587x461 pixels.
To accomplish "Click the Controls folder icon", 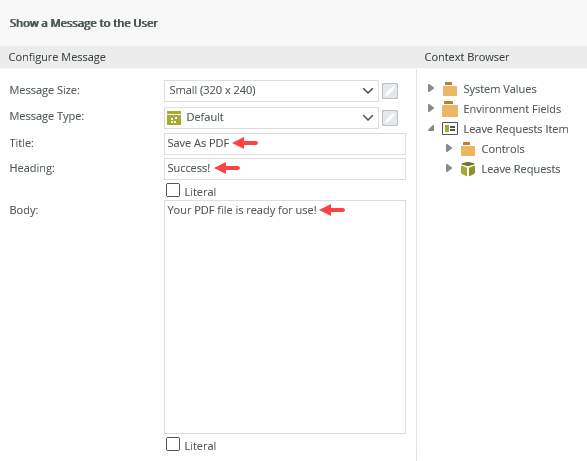I will 468,149.
